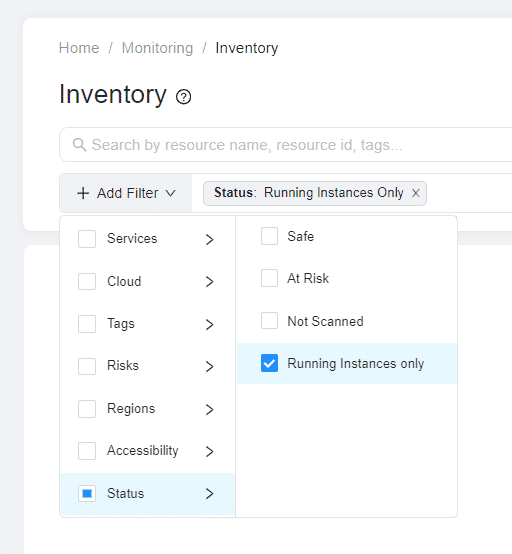Viewport: 512px width, 554px height.
Task: Select the Risks menu label
Action: coord(123,365)
